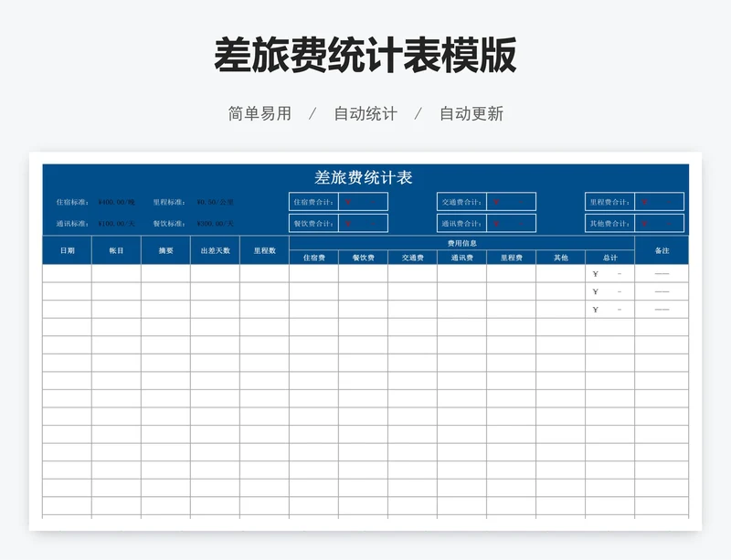The image size is (731, 560).
Task: Click first empty 住宿费 cell under header
Action: point(314,274)
